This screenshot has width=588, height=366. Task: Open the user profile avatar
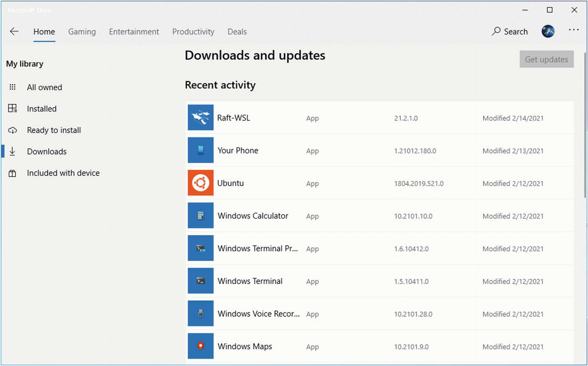coord(548,31)
